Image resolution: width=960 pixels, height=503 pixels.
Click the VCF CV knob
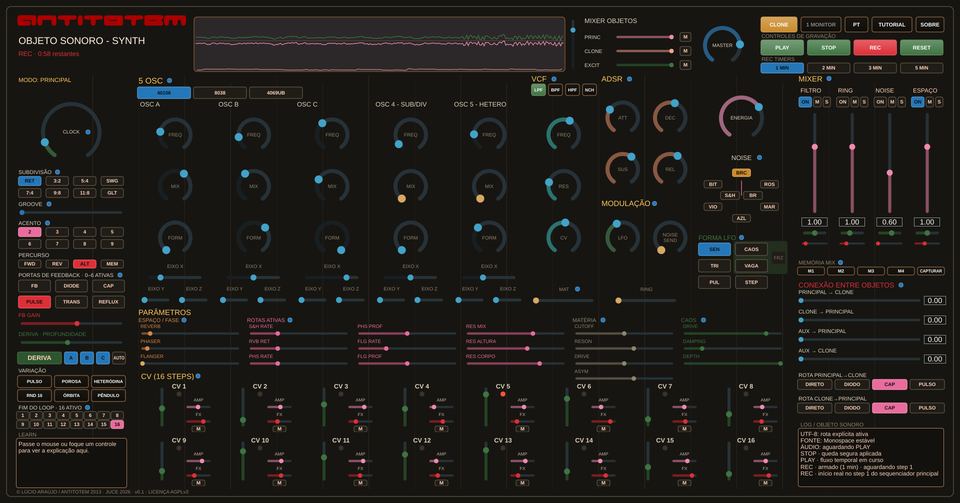[563, 237]
